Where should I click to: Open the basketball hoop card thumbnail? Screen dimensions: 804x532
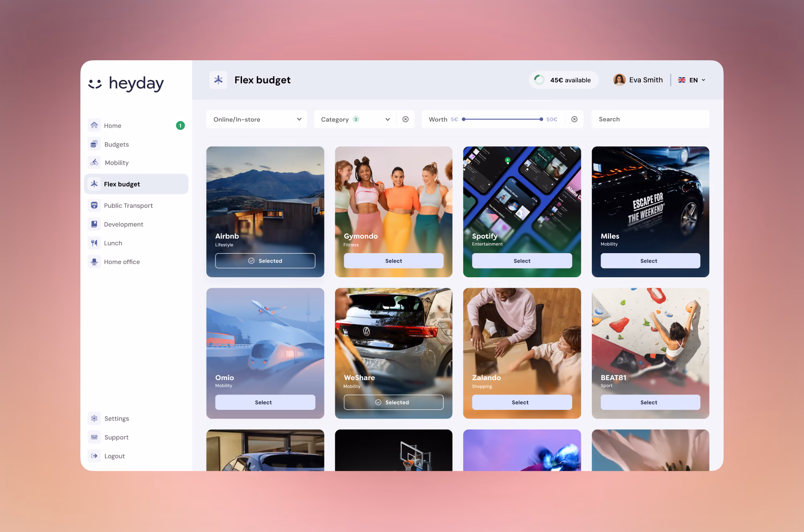coord(394,450)
